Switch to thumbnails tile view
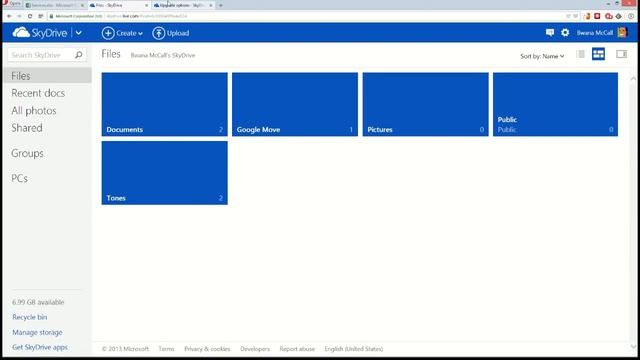Image resolution: width=640 pixels, height=360 pixels. (598, 54)
